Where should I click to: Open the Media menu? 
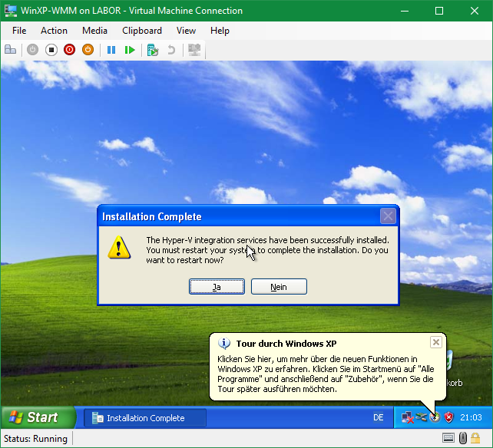coord(94,31)
